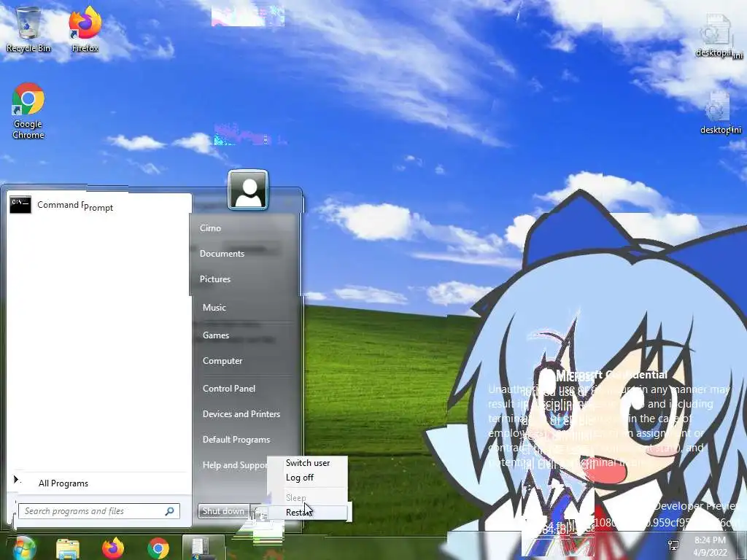
Task: Open Computer from Start menu
Action: click(x=222, y=361)
